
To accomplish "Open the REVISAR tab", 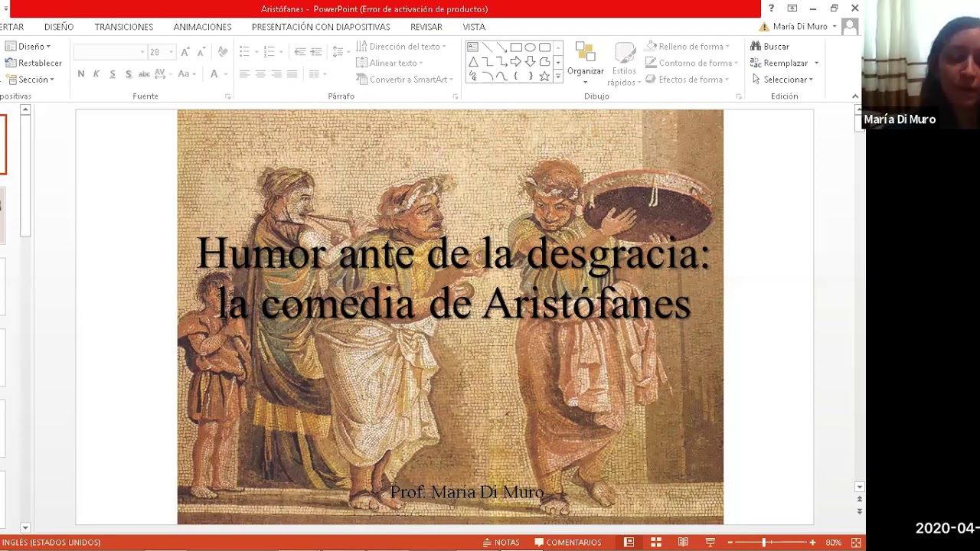I will 426,27.
